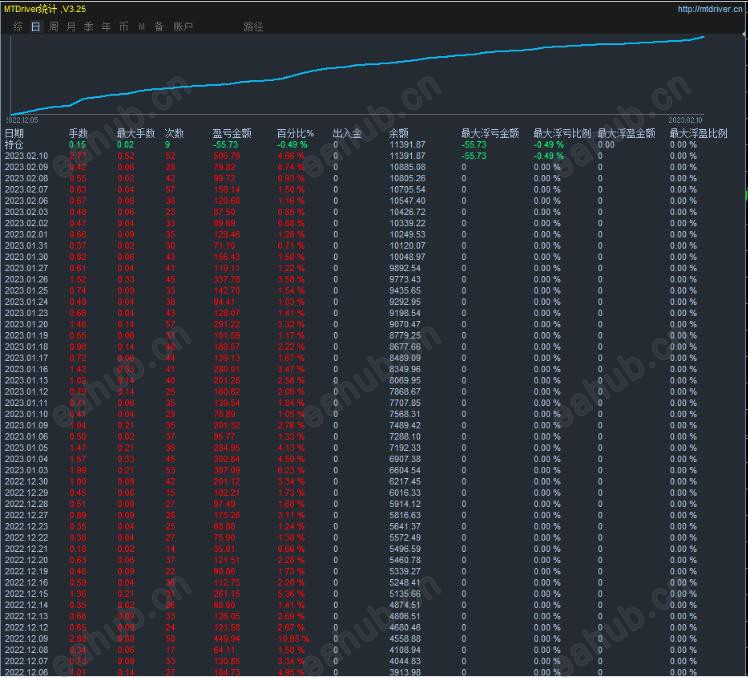The image size is (748, 679).
Task: Click the 百分比% column header
Action: (295, 133)
